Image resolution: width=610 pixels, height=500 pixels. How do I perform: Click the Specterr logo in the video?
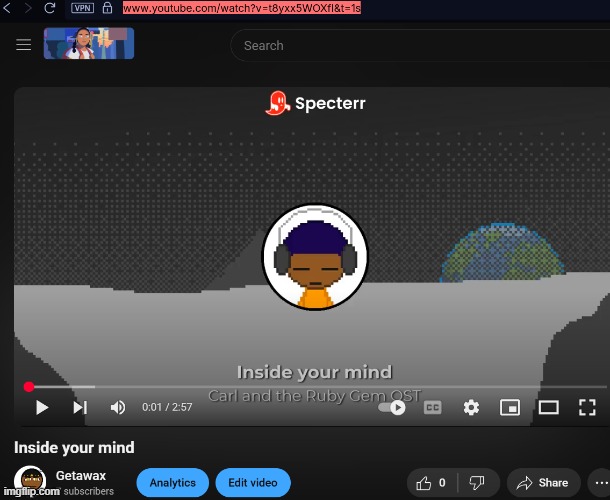[x=316, y=103]
